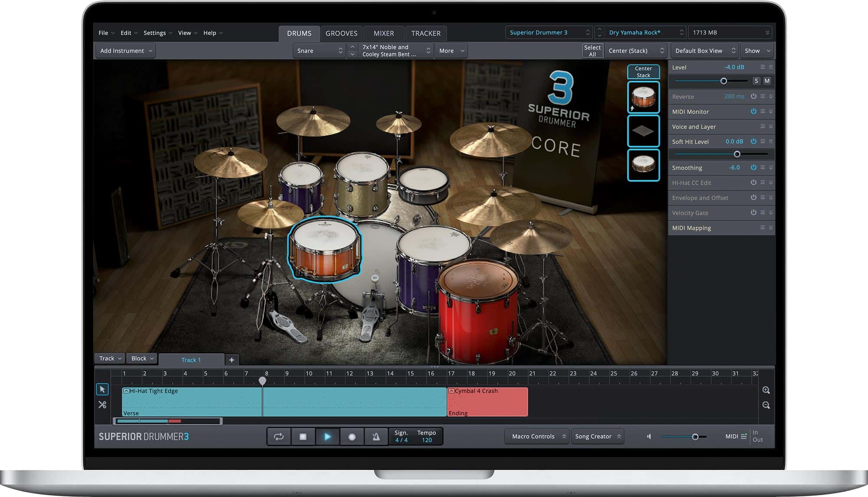Screen dimensions: 868x497
Task: Mute the instrument with the M button
Action: (x=767, y=81)
